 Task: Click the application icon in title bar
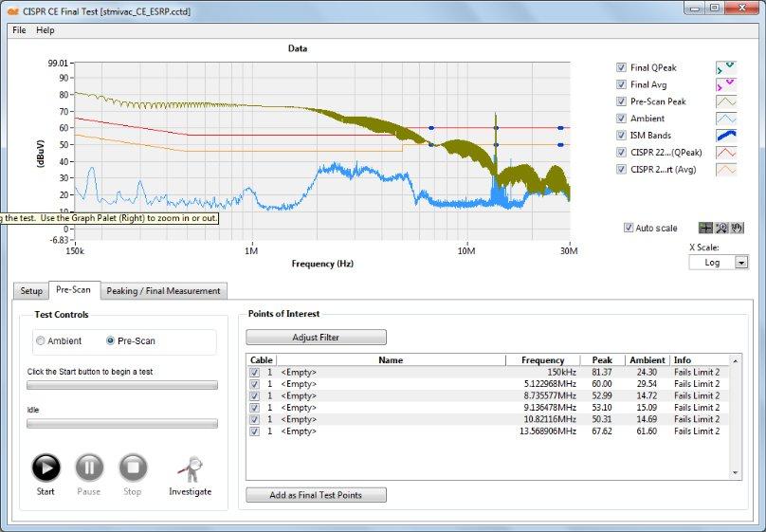12,10
